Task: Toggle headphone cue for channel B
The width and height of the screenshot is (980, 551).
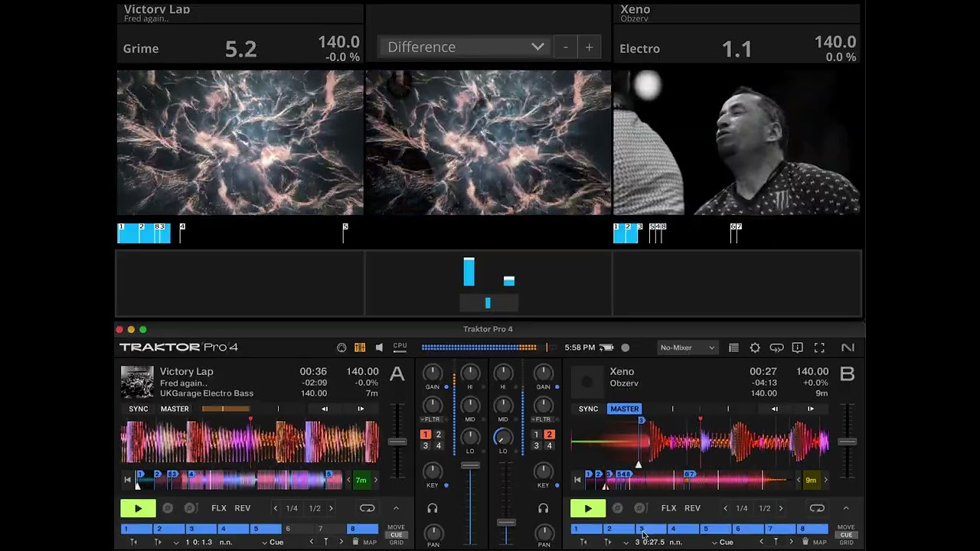Action: click(543, 508)
